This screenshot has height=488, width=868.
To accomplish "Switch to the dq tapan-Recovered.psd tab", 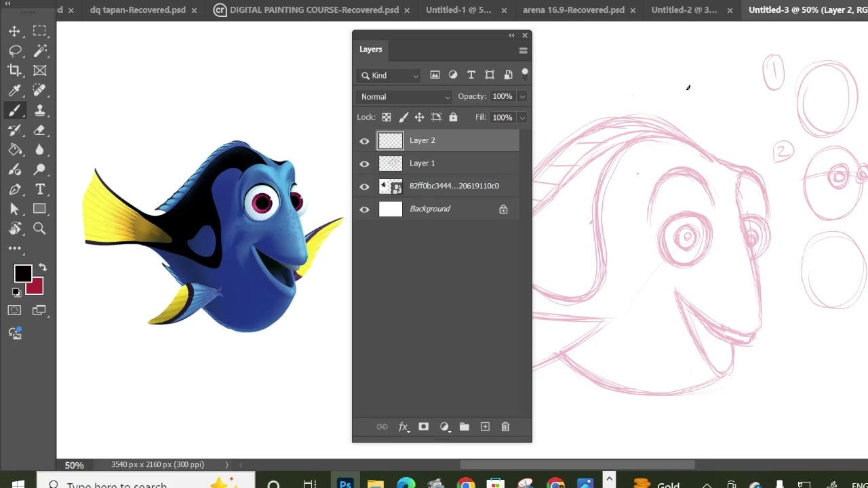I will point(138,10).
